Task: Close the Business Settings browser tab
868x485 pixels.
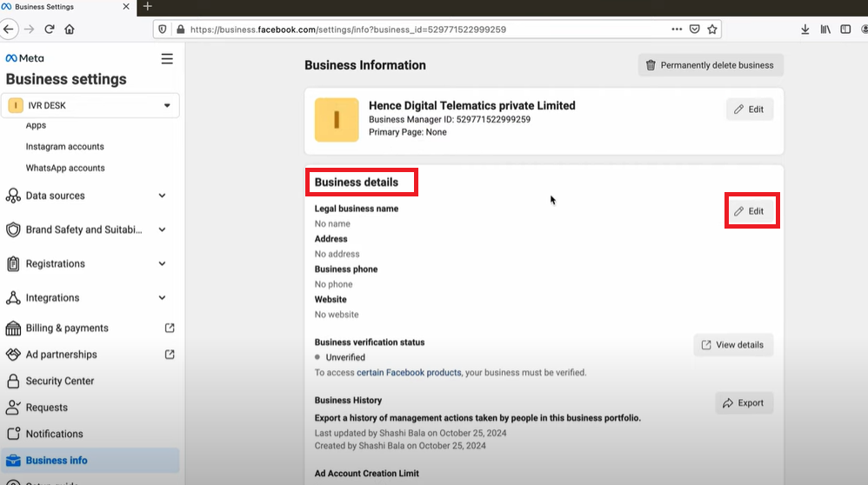Action: [126, 7]
